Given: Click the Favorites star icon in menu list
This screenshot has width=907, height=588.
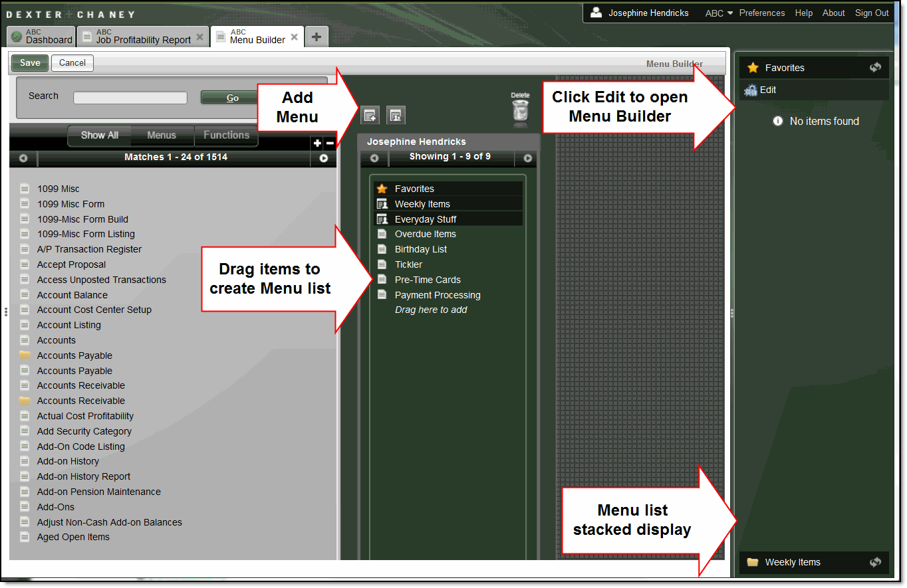Looking at the screenshot, I should [x=382, y=189].
